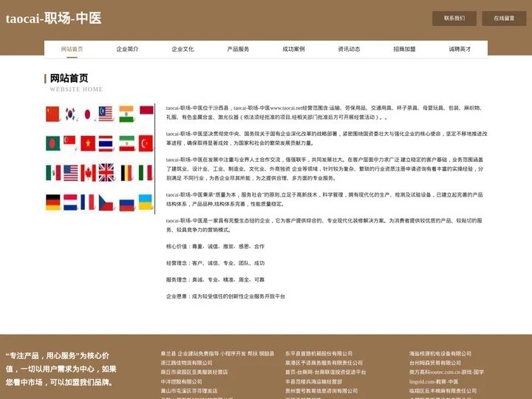The height and width of the screenshot is (399, 532).
Task: Click the South Korea flag
Action: tap(70, 114)
